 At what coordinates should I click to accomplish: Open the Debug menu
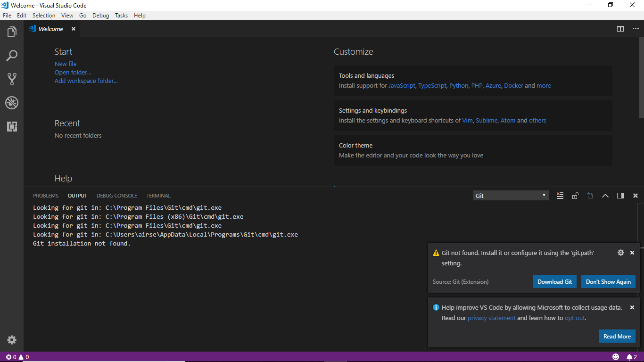(101, 16)
